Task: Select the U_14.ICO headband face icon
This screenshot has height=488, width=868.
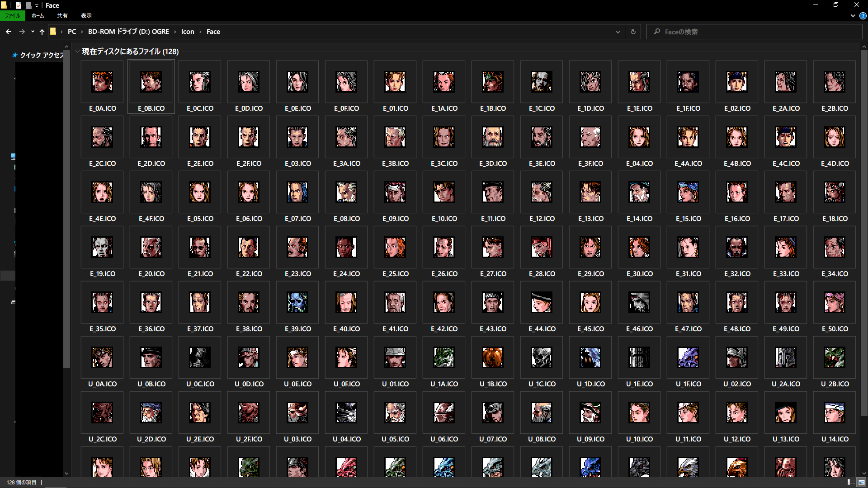Action: pos(835,413)
